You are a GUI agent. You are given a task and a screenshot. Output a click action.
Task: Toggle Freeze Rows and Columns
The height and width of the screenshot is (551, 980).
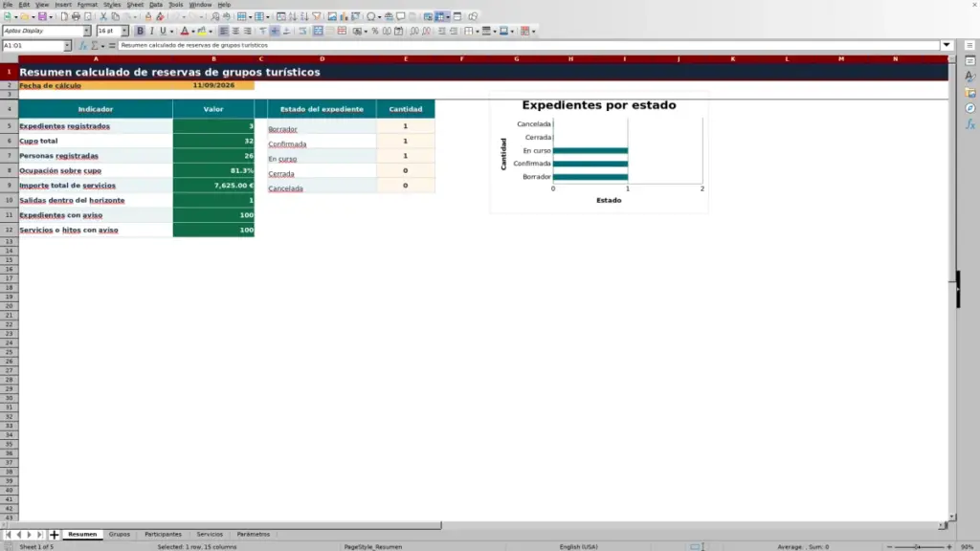coord(440,16)
